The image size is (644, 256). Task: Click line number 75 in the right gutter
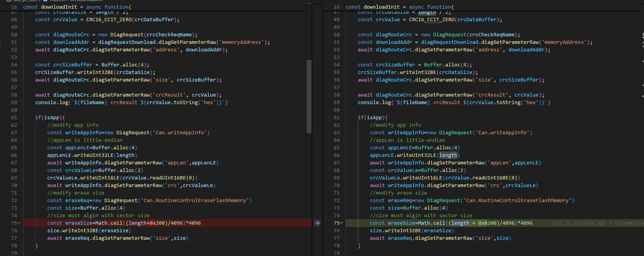(337, 223)
